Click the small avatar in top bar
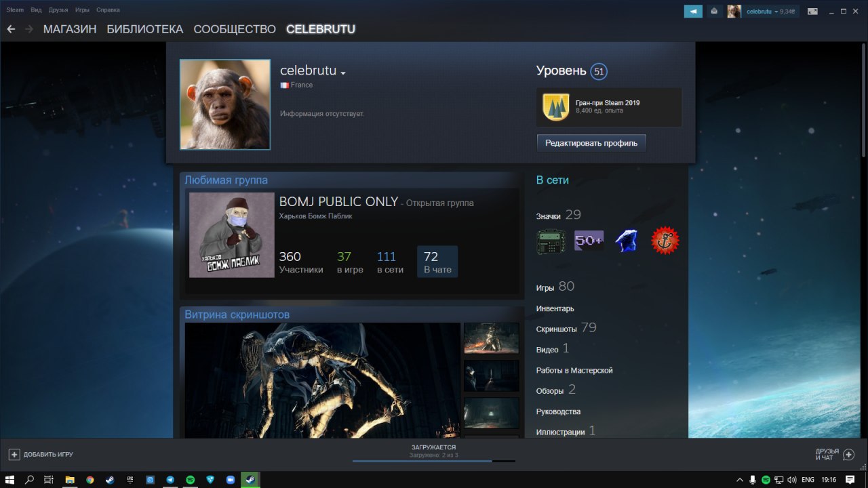 pyautogui.click(x=734, y=11)
